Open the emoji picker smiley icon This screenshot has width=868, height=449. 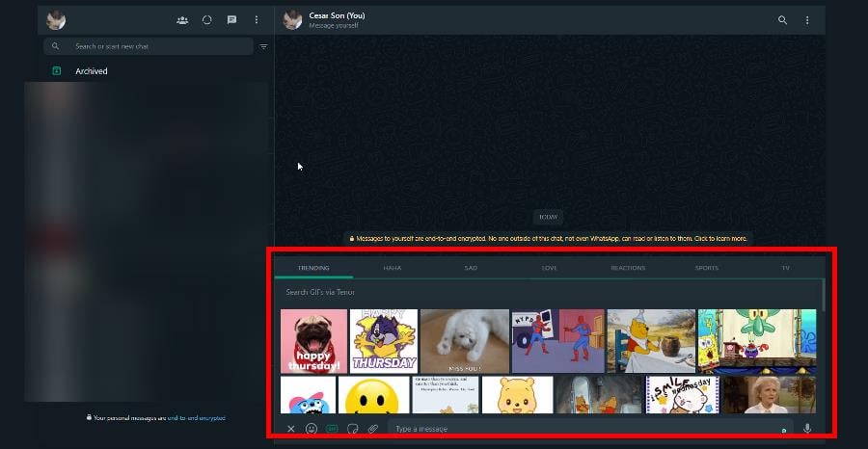[x=312, y=429]
